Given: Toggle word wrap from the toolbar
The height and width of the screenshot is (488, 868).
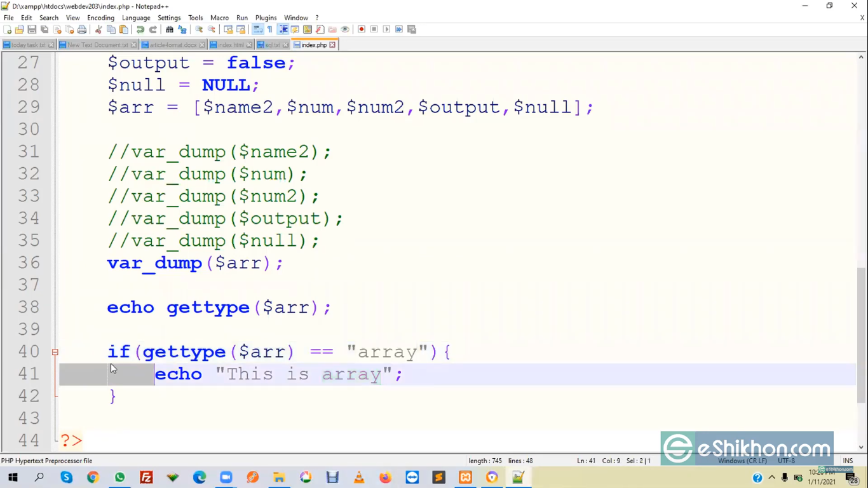Looking at the screenshot, I should (258, 29).
